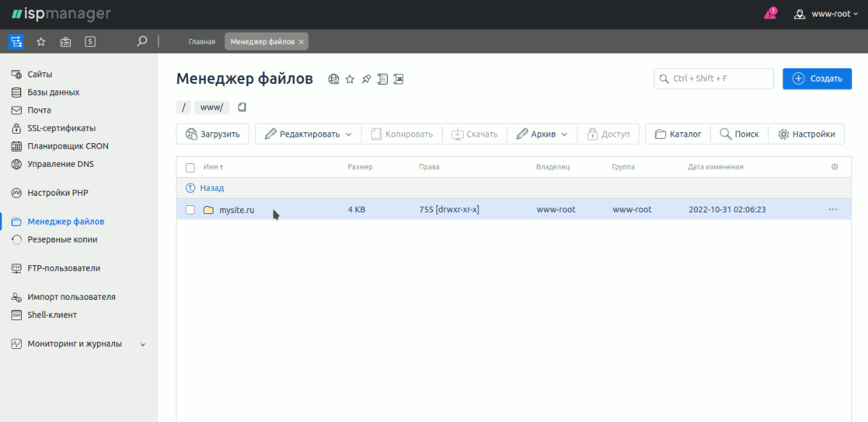Open the star favorites icon in top toolbar
The width and height of the screenshot is (868, 422).
click(x=41, y=42)
